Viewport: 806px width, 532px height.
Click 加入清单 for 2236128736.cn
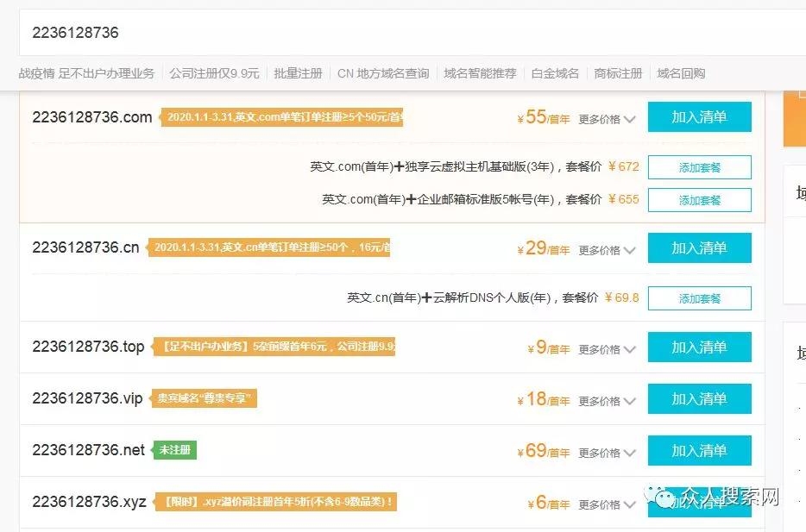(699, 247)
